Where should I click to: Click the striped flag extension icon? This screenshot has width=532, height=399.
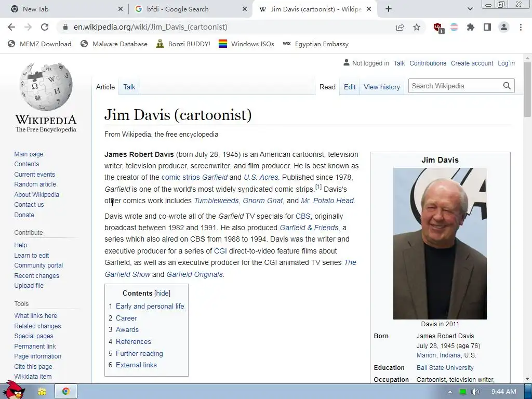(x=454, y=27)
